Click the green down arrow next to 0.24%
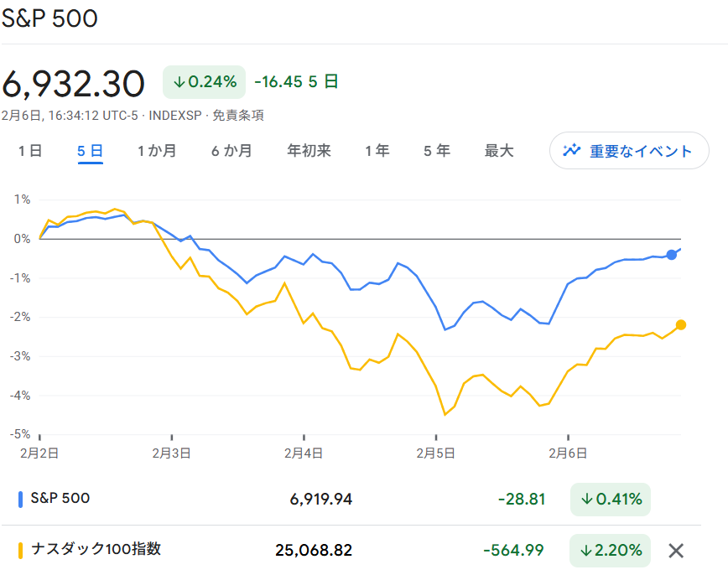 [179, 82]
